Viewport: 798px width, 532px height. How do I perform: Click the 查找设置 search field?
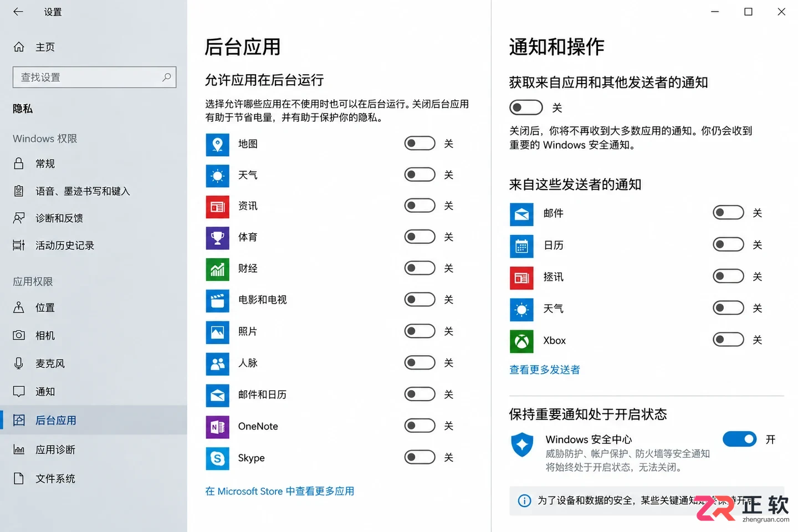click(94, 77)
